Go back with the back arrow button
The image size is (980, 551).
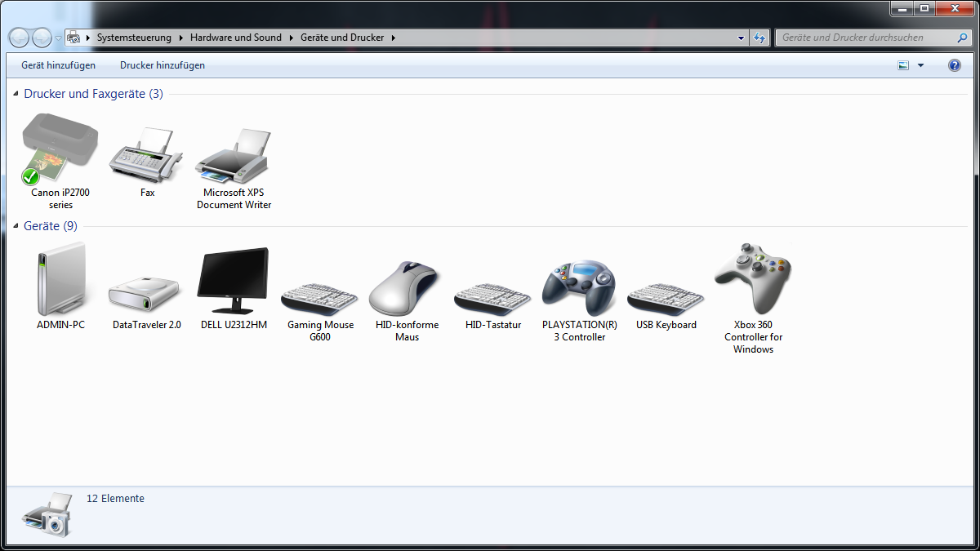(19, 38)
